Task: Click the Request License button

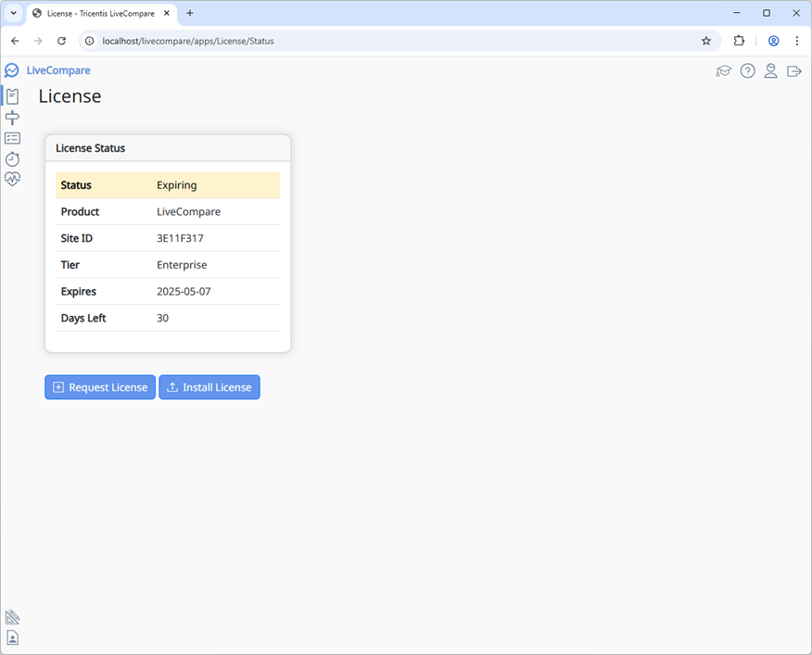Action: 100,387
